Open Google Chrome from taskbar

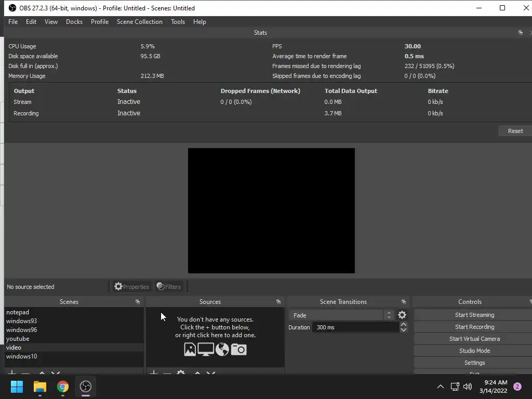[x=63, y=387]
